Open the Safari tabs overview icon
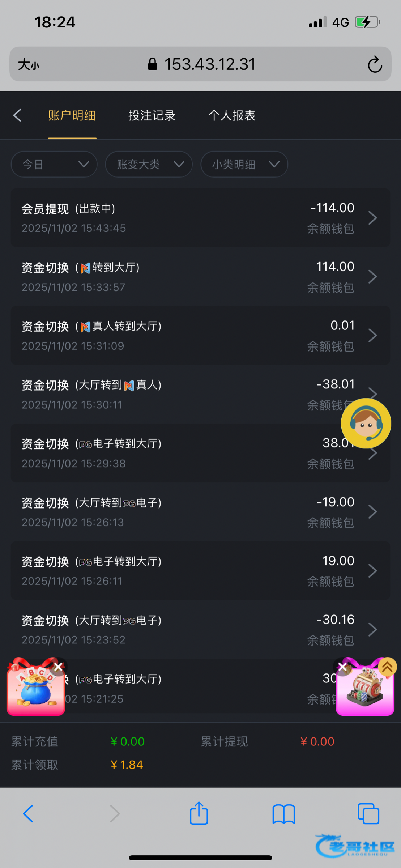The width and height of the screenshot is (401, 868). 368,814
